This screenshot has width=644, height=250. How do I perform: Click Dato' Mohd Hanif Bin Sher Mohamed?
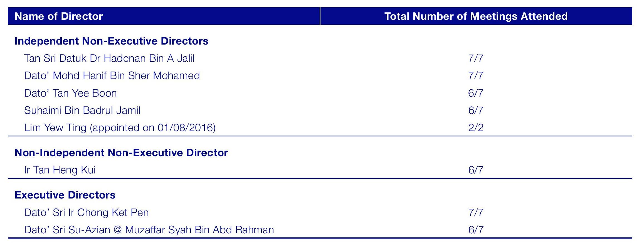[112, 76]
